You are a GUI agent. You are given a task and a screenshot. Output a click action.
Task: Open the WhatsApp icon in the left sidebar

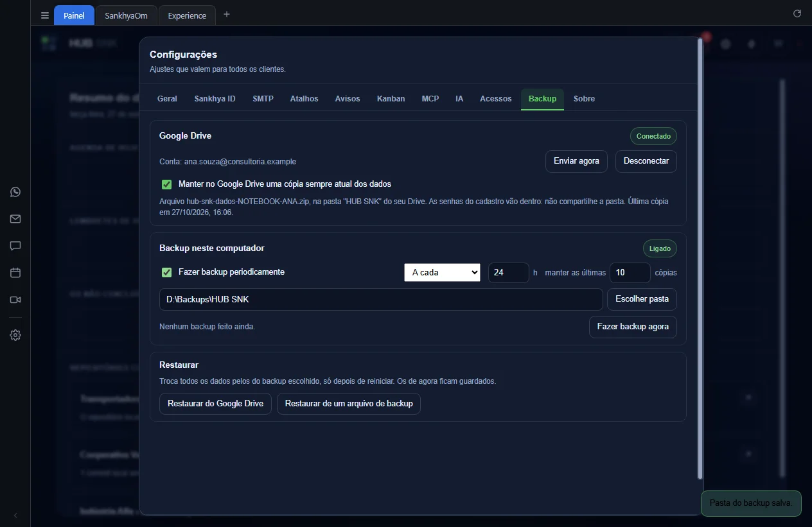pyautogui.click(x=15, y=192)
